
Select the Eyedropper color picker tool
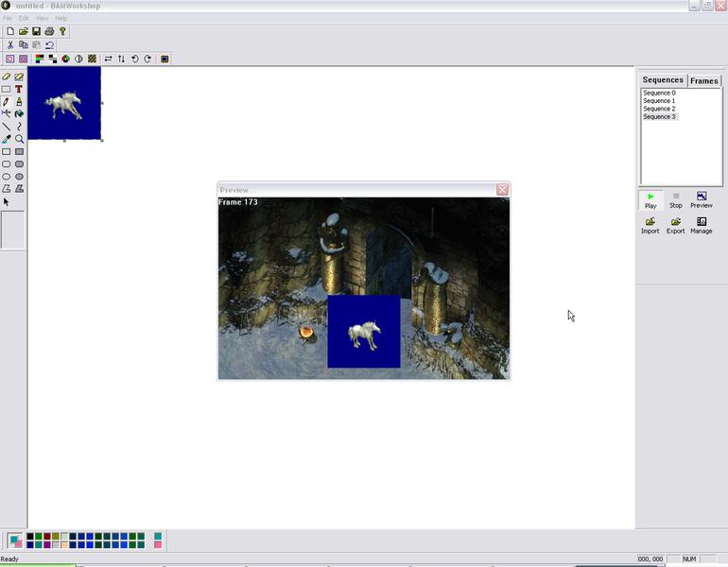point(7,139)
